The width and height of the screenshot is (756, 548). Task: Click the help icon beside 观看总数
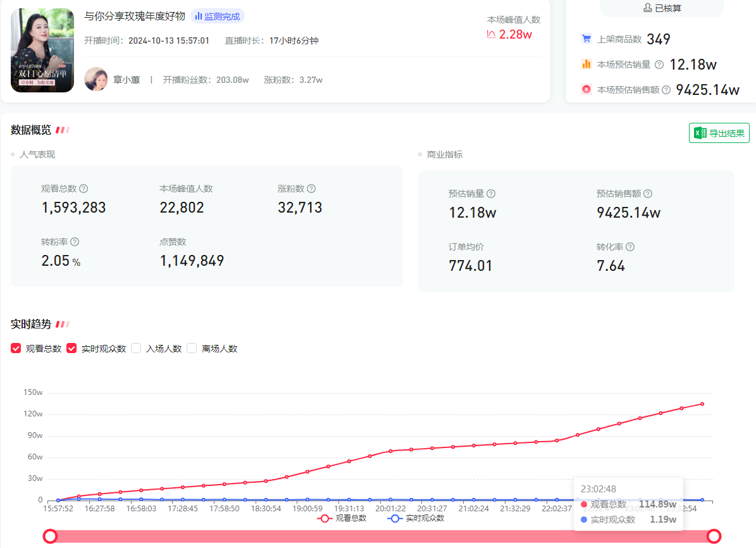tap(84, 189)
